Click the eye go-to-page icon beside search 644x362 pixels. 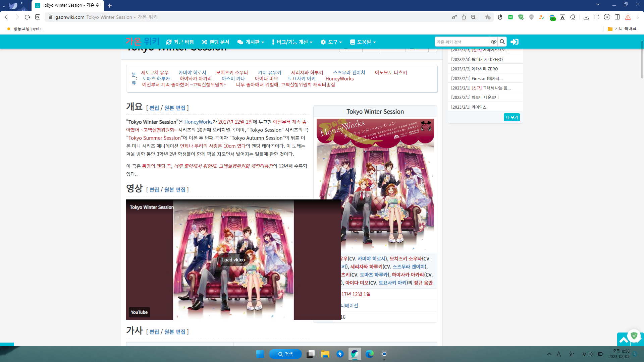(x=493, y=42)
